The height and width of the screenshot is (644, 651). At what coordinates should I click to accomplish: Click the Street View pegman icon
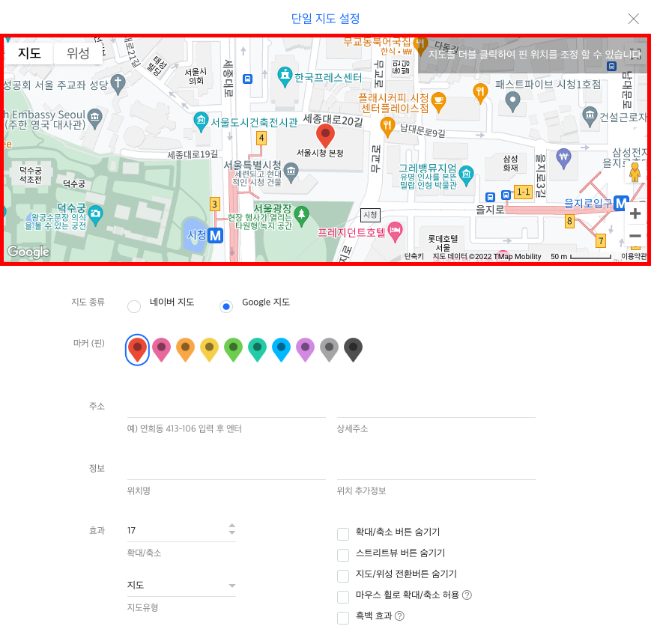(x=635, y=171)
